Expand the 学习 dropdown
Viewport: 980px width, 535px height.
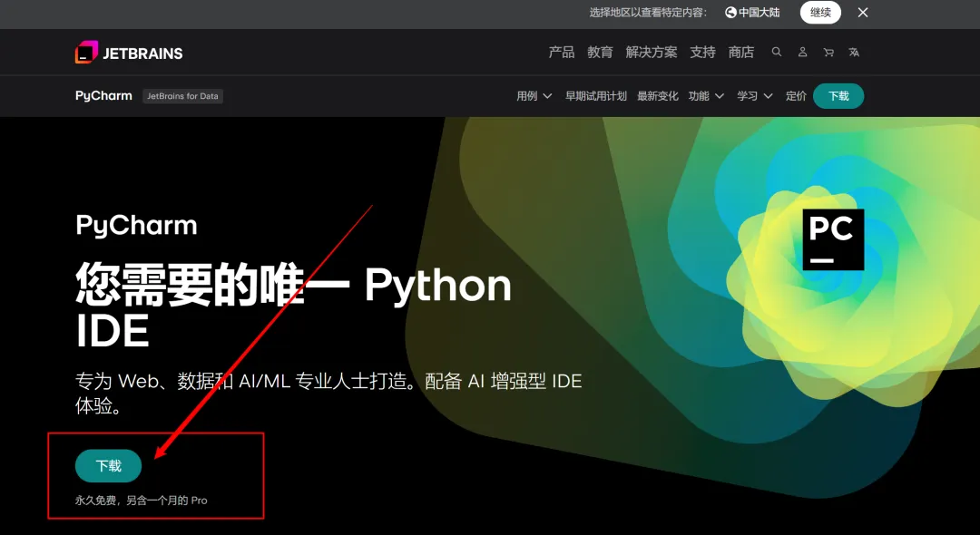coord(755,96)
